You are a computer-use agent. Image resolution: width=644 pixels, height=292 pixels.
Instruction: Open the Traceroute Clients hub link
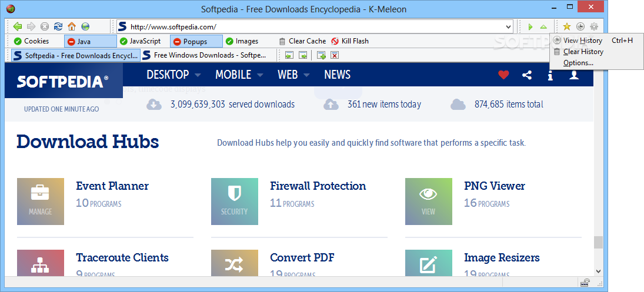pyautogui.click(x=122, y=257)
